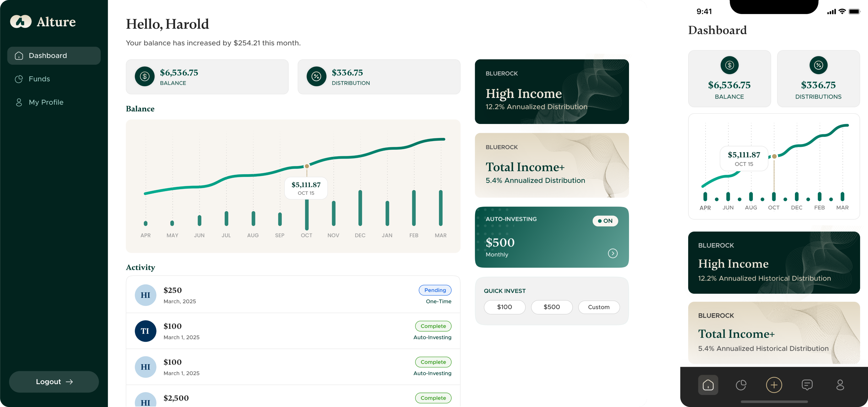Tap the pie-chart icon in mobile bottom nav
The image size is (868, 407).
[x=741, y=385]
